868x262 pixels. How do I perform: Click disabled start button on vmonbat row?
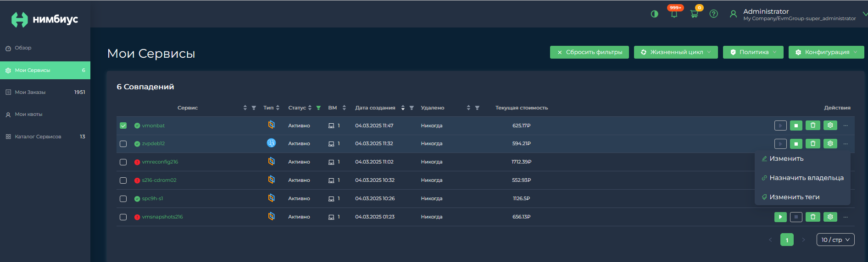click(x=780, y=126)
